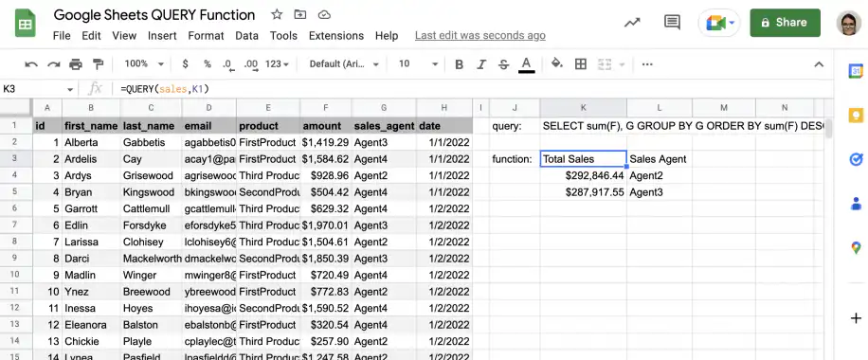This screenshot has height=360, width=868.
Task: Click the Name box showing K3
Action: point(32,89)
